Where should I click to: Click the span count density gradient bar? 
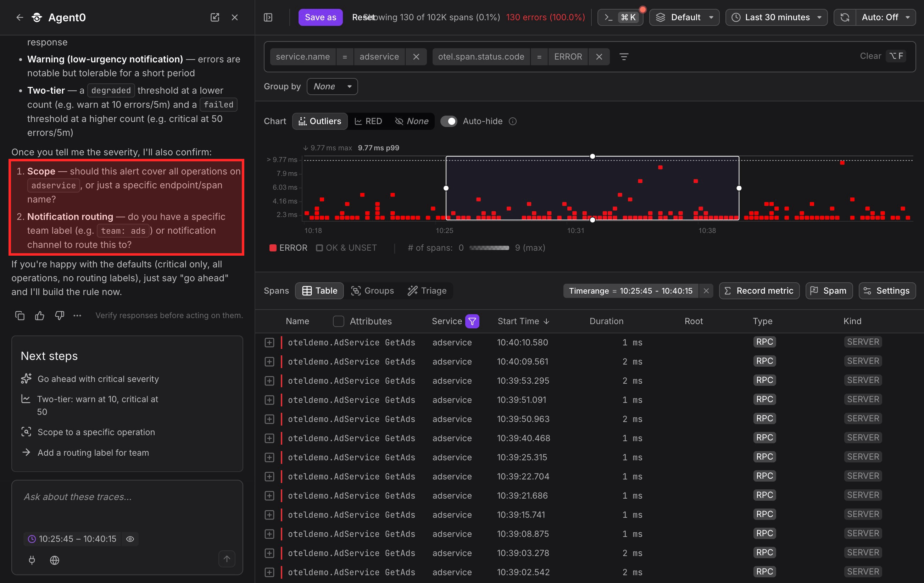489,248
